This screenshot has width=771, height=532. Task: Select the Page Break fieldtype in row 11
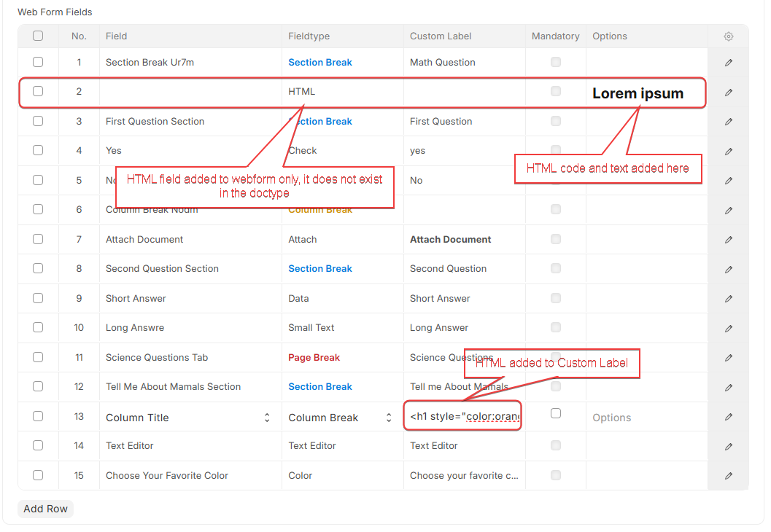click(314, 358)
